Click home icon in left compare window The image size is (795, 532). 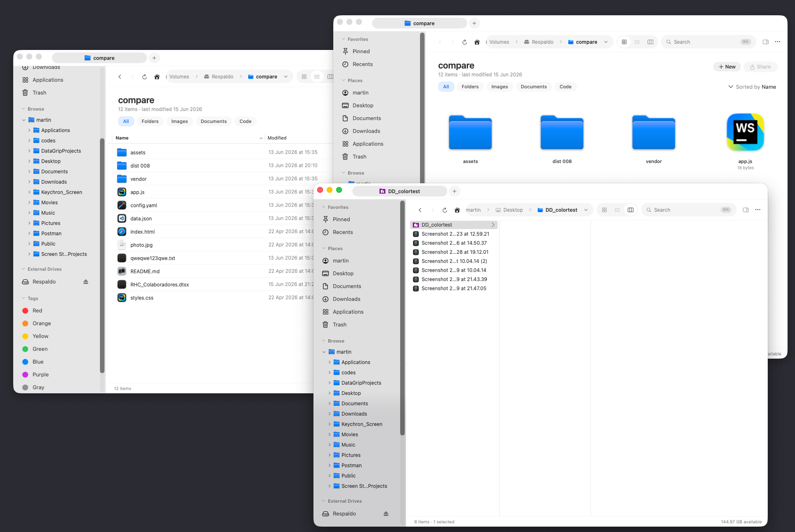tap(157, 77)
